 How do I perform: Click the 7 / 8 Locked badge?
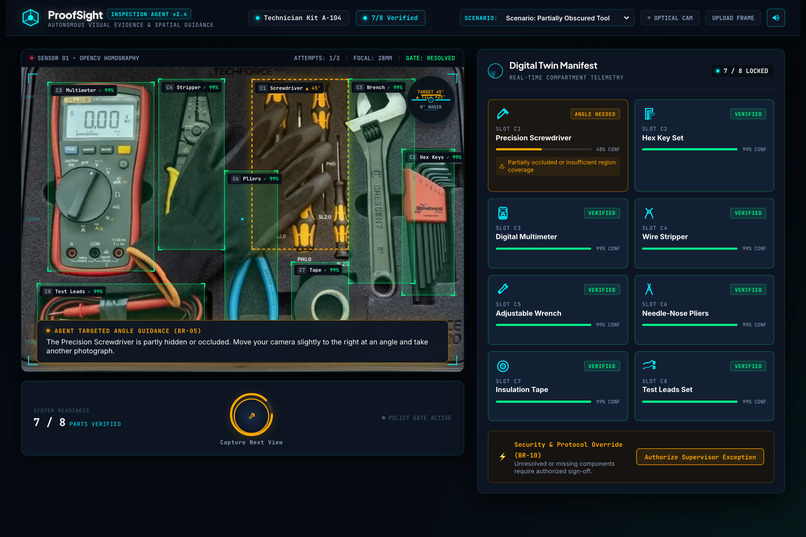tap(742, 71)
